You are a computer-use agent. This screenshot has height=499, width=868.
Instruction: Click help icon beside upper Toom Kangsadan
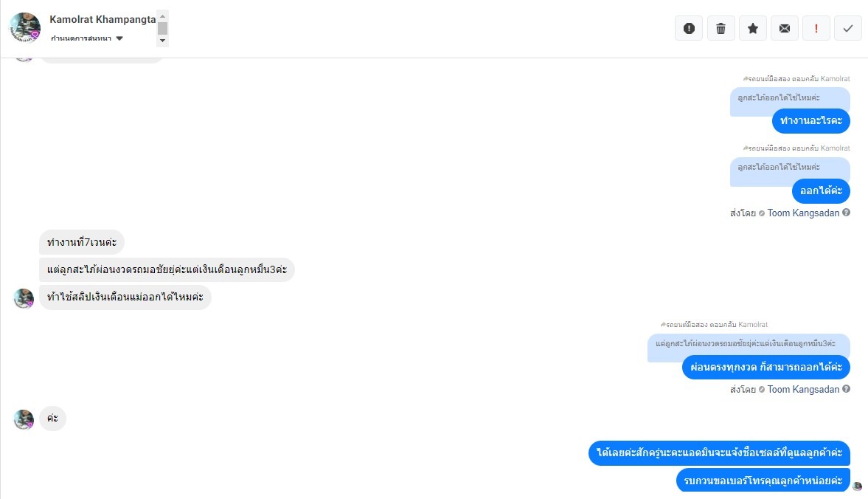click(846, 213)
